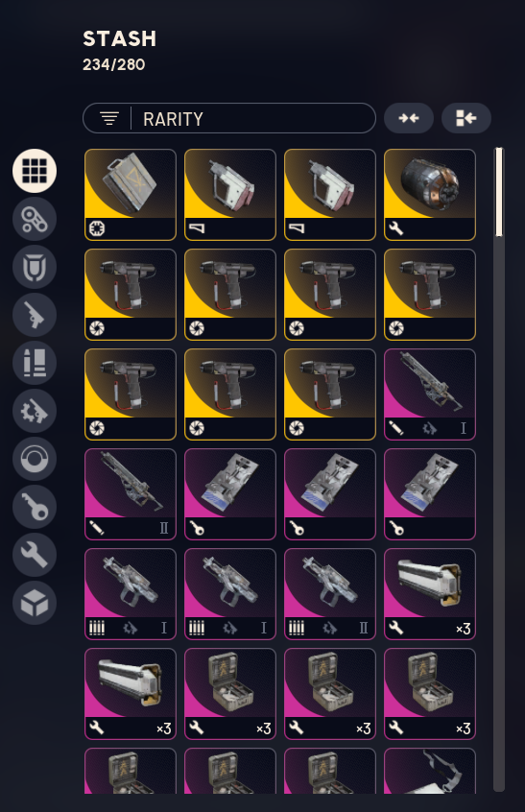The image size is (525, 812).
Task: Select the all-items grid filter
Action: pyautogui.click(x=35, y=171)
